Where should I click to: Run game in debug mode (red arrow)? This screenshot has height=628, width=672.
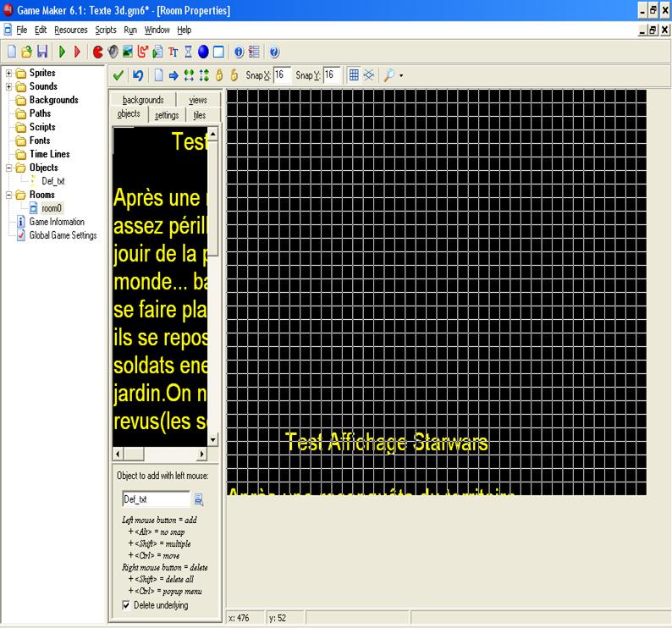(77, 52)
